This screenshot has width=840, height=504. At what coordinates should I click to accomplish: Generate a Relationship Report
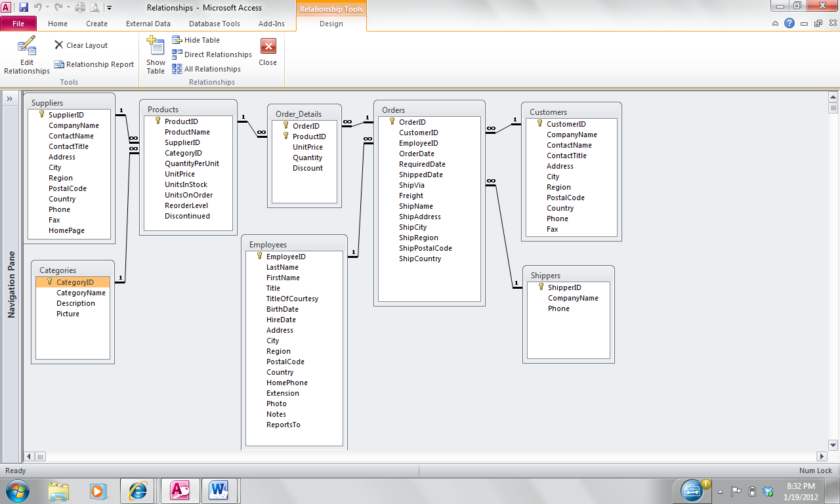[94, 64]
